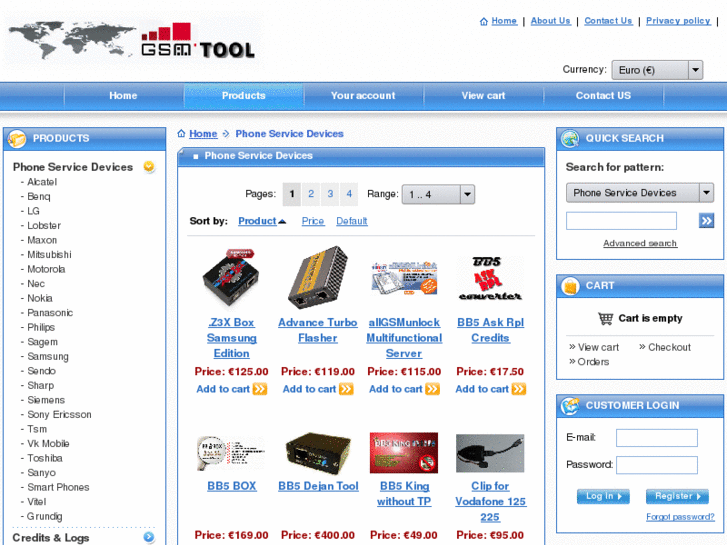
Task: Click the Contact Us link in header
Action: 608,21
